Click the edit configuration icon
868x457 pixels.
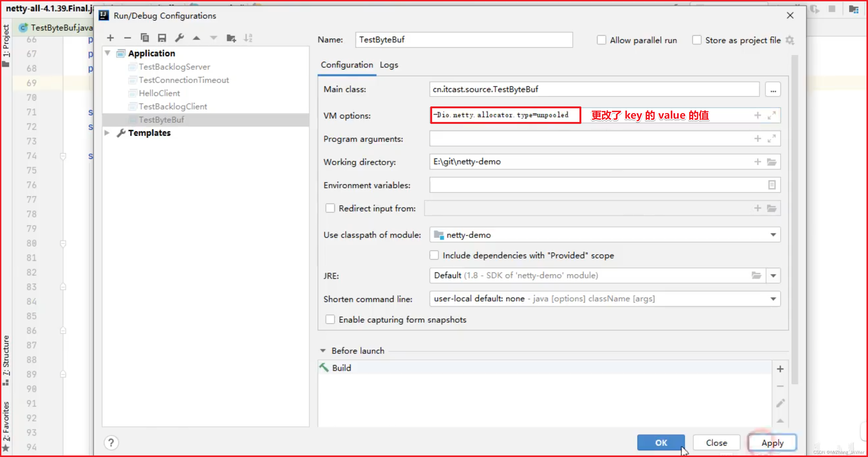click(179, 37)
